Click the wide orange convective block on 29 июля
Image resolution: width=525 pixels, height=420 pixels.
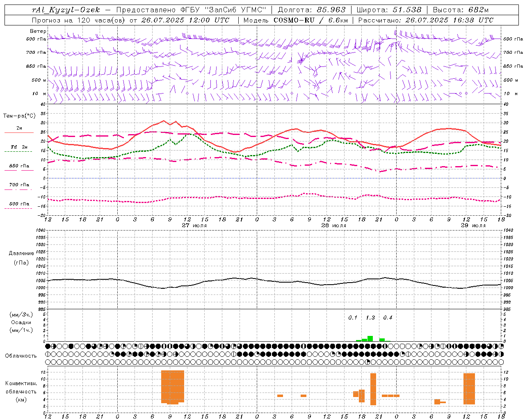pos(469,389)
